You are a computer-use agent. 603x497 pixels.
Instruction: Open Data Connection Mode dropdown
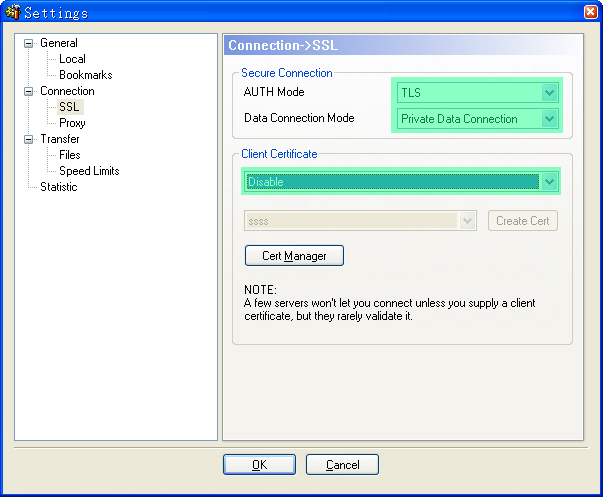[x=478, y=119]
